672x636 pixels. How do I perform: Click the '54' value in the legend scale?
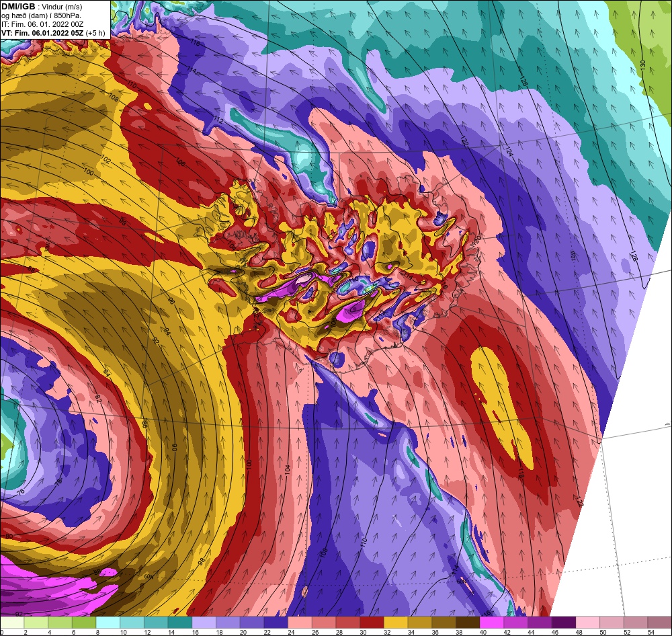651,632
